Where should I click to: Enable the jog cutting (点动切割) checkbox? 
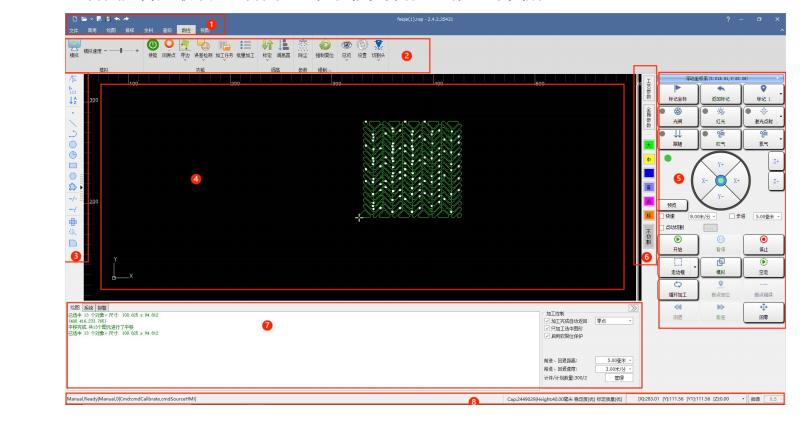coord(662,227)
